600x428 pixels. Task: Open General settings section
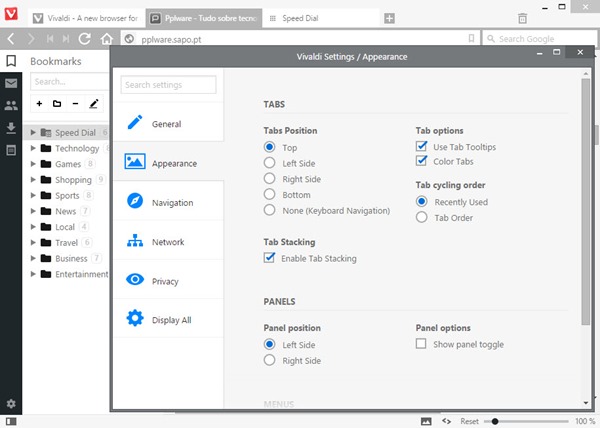[x=168, y=122]
